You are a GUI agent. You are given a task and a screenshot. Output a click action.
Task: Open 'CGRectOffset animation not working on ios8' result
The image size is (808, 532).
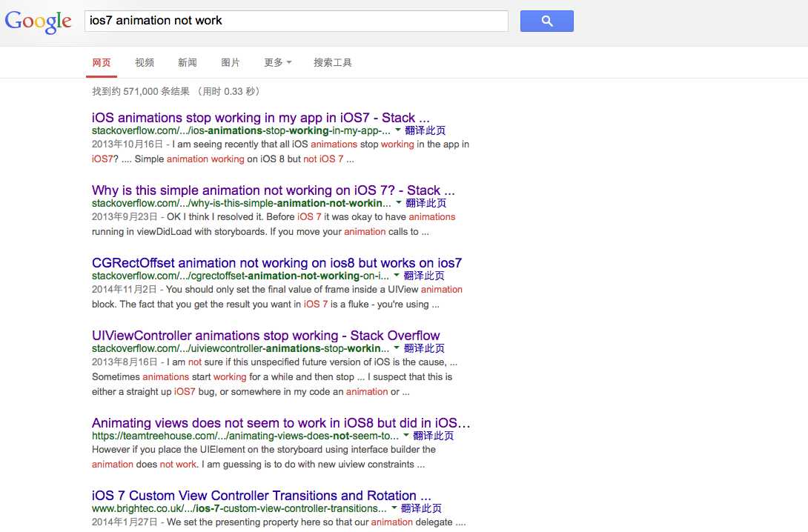(276, 262)
